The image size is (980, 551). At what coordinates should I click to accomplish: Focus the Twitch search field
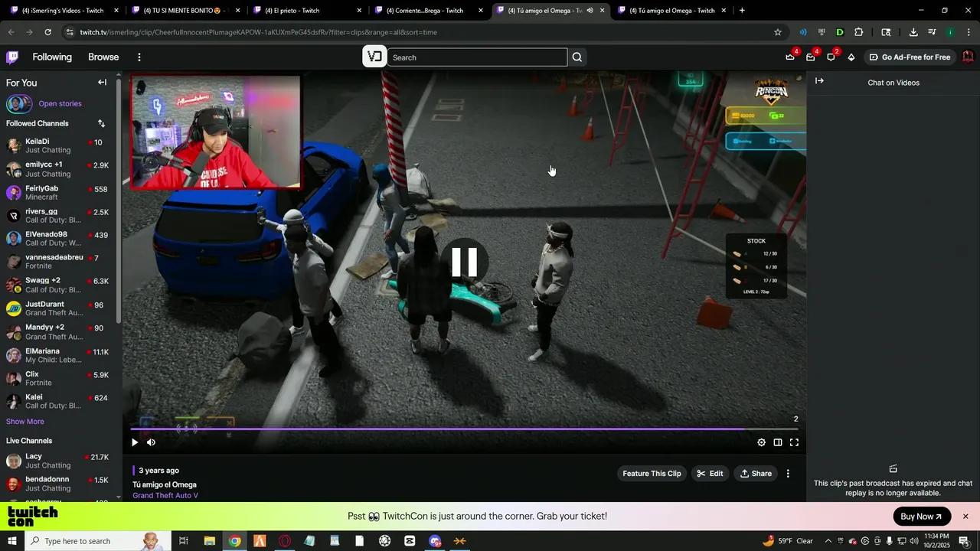point(477,57)
